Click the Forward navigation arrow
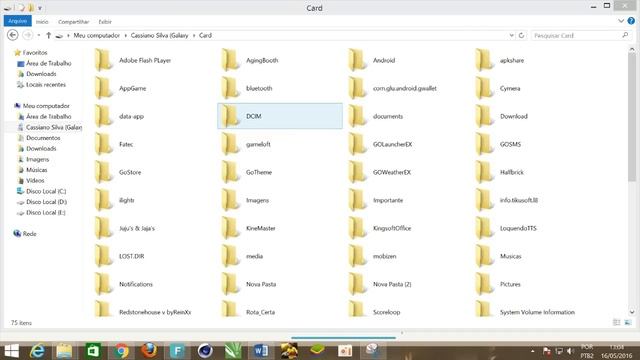The width and height of the screenshot is (640, 360). click(27, 36)
